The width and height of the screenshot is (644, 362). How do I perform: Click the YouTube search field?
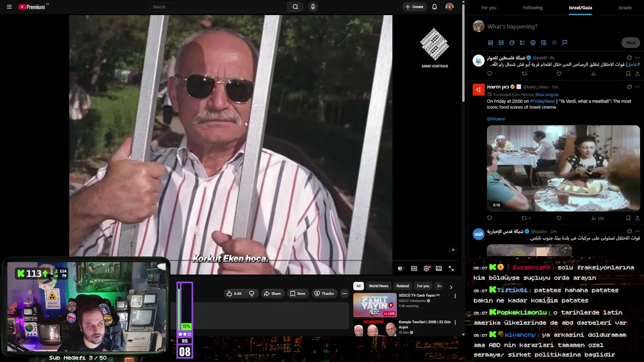click(218, 7)
